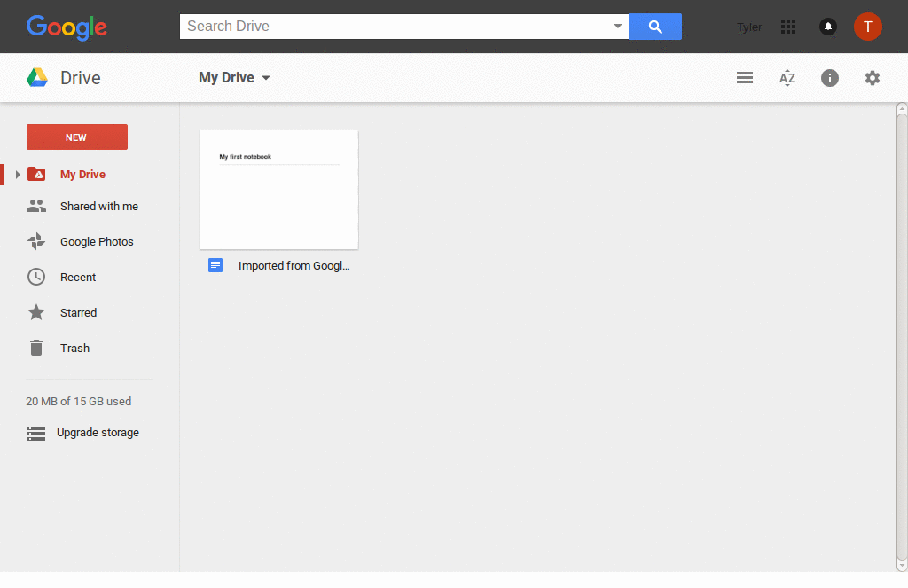Expand the search options dropdown arrow
This screenshot has height=588, width=908.
[x=618, y=26]
